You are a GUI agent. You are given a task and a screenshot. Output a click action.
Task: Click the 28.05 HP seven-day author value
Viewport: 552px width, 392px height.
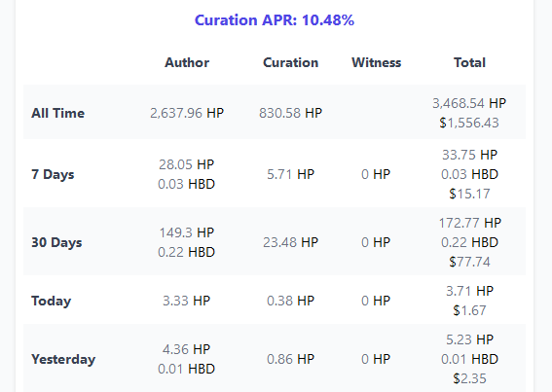click(186, 164)
